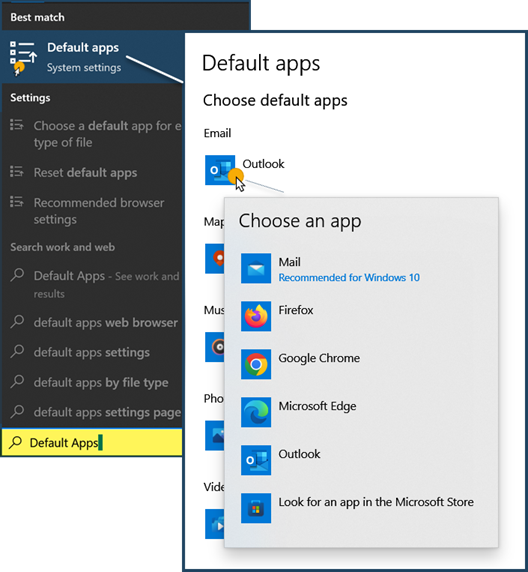The image size is (528, 572).
Task: Click the Outlook icon in Choose an app list
Action: tap(256, 460)
